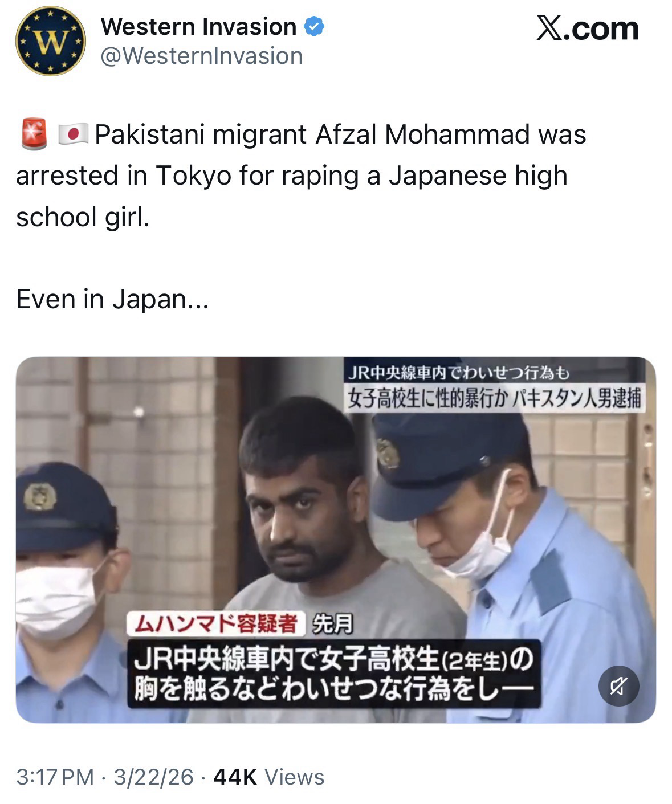672x804 pixels.
Task: Unmute the video via the speaker icon
Action: (619, 686)
